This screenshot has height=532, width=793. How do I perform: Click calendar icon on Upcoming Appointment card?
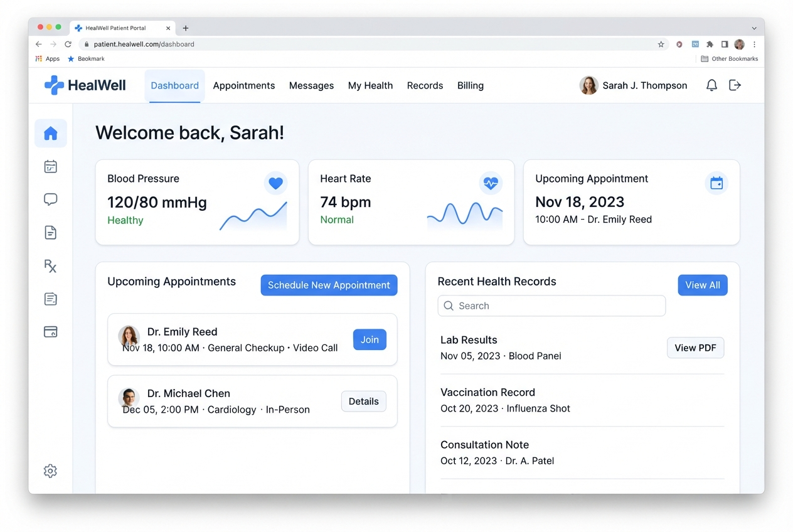[716, 183]
